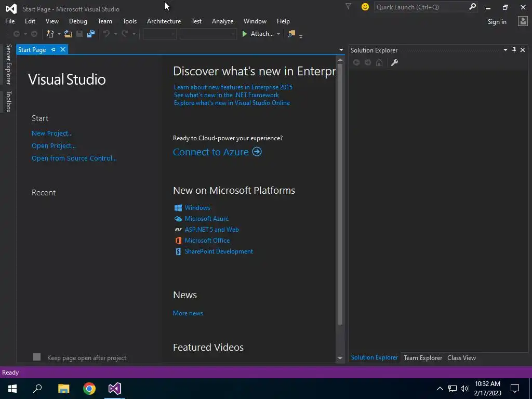The image size is (532, 399).
Task: Click Solution Explorer Back arrow icon
Action: [x=356, y=62]
